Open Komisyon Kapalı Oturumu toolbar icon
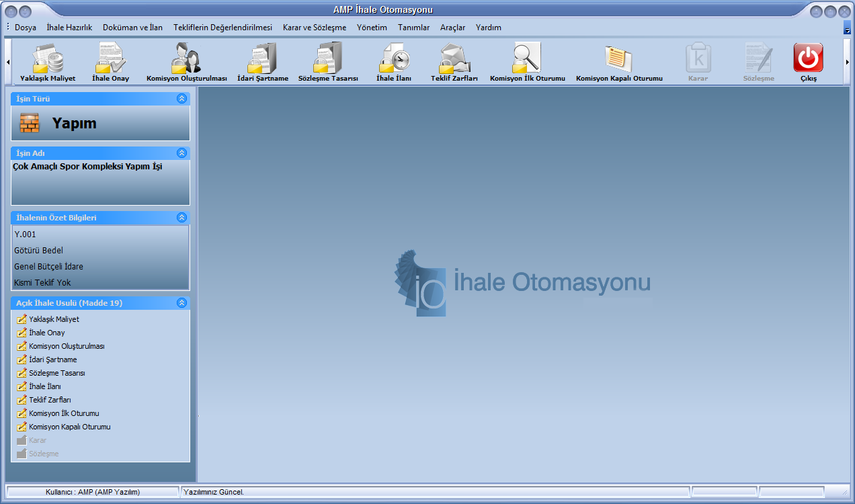The image size is (855, 504). pos(619,59)
